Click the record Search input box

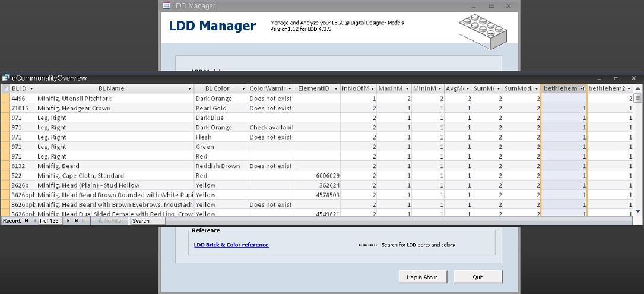click(x=148, y=221)
